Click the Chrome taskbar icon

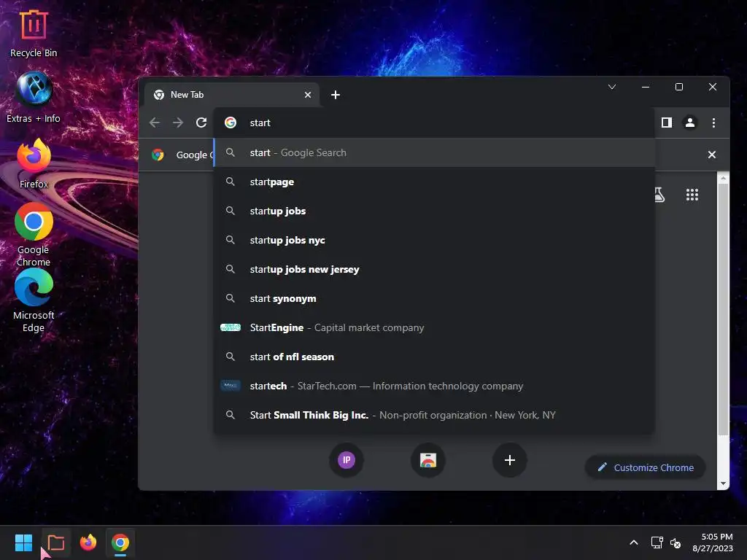pyautogui.click(x=120, y=542)
